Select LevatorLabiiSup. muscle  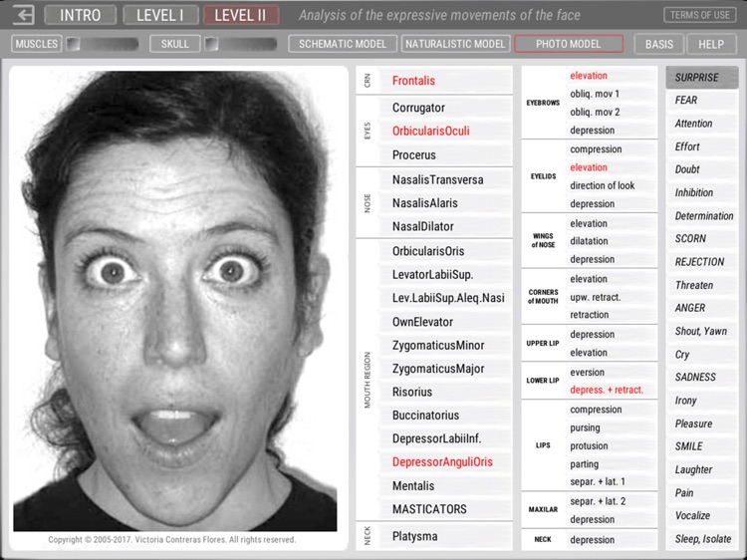point(445,274)
